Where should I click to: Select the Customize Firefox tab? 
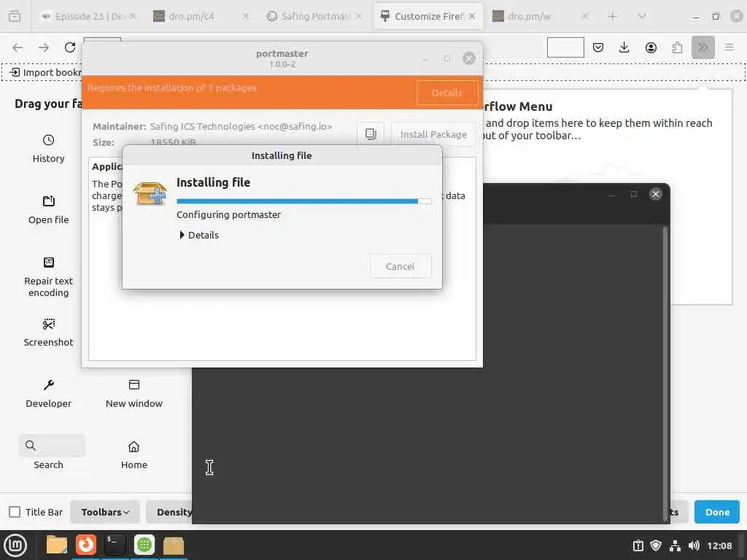pos(427,16)
